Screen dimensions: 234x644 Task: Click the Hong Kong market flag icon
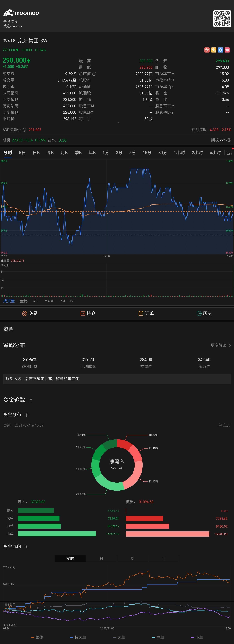[207, 50]
